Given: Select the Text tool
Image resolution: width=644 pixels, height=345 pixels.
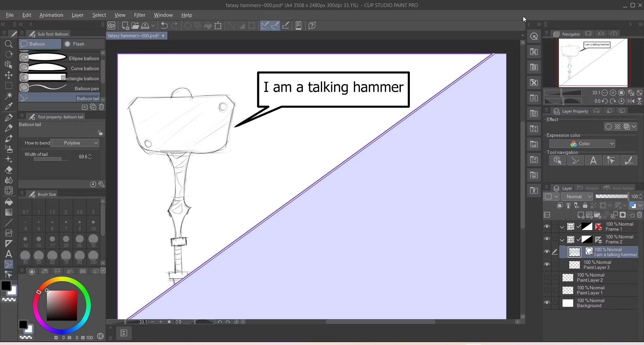Looking at the screenshot, I should 9,254.
